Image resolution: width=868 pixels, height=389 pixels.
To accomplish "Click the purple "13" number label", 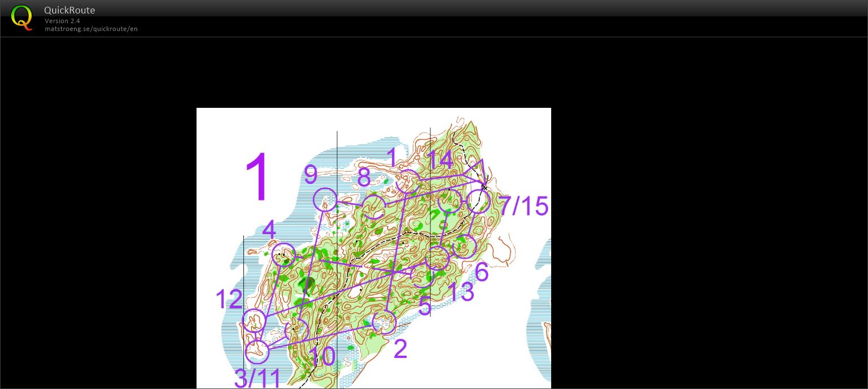I will [x=460, y=292].
